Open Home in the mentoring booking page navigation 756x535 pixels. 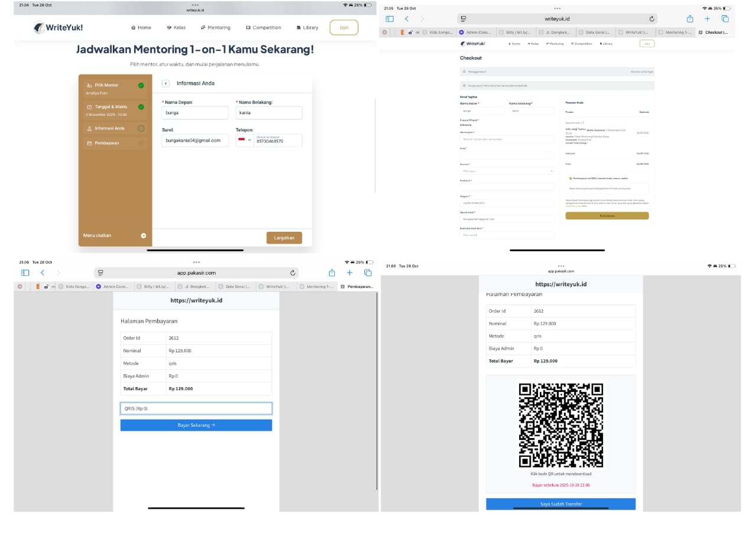(141, 28)
